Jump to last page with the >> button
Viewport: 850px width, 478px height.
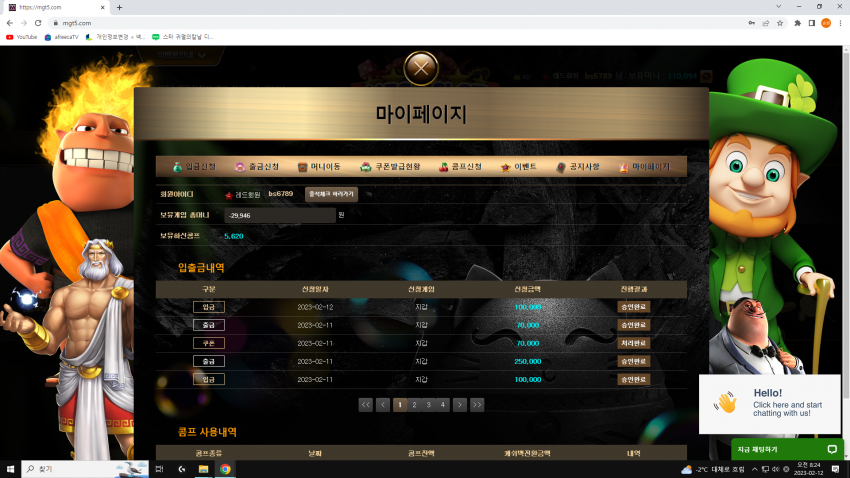point(477,405)
